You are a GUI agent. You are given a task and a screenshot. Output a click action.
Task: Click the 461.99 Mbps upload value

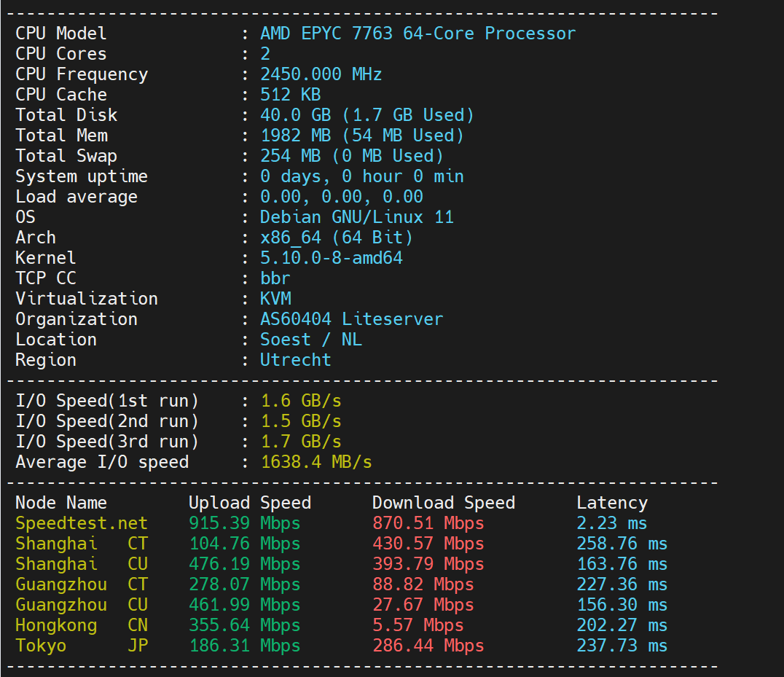point(245,606)
